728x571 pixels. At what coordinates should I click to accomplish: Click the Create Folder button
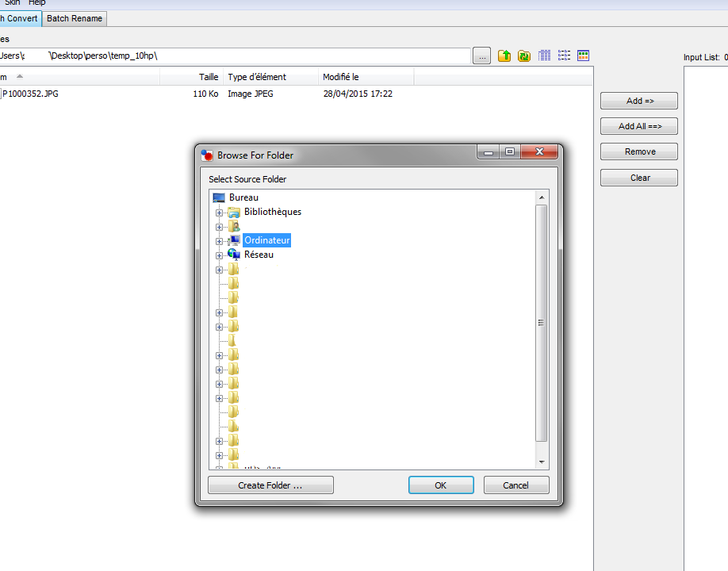tap(270, 485)
